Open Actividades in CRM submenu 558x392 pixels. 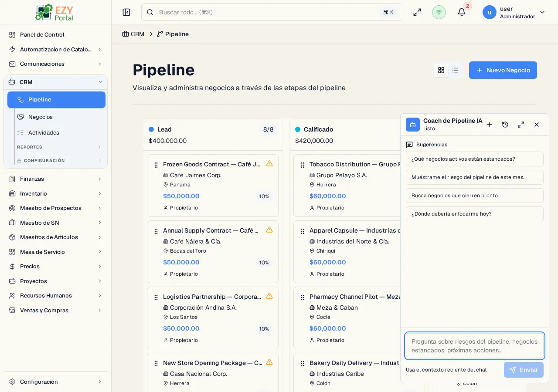(60, 132)
